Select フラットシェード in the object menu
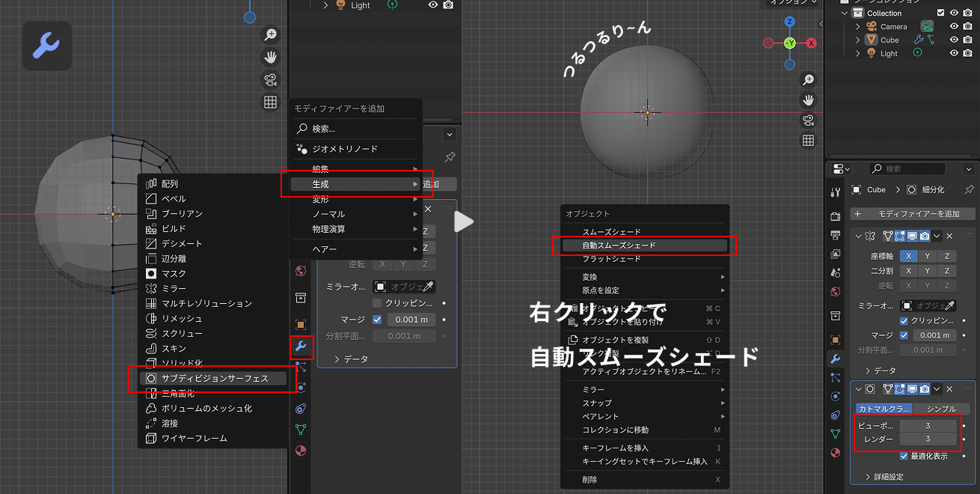980x494 pixels. pyautogui.click(x=645, y=259)
